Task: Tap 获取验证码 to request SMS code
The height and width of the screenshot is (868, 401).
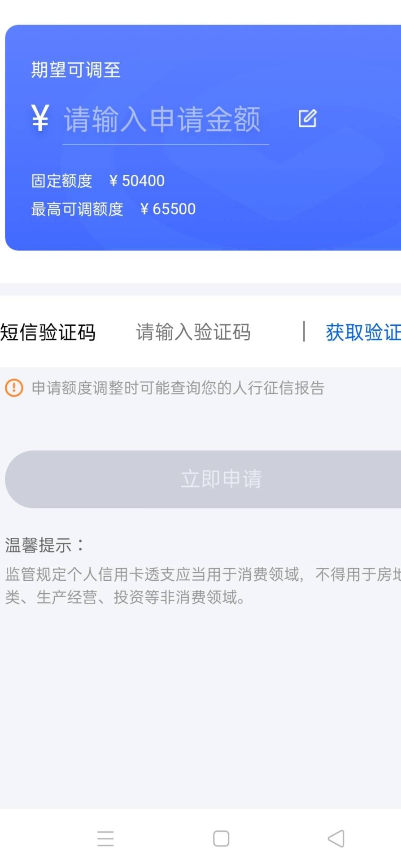Action: coord(363,332)
